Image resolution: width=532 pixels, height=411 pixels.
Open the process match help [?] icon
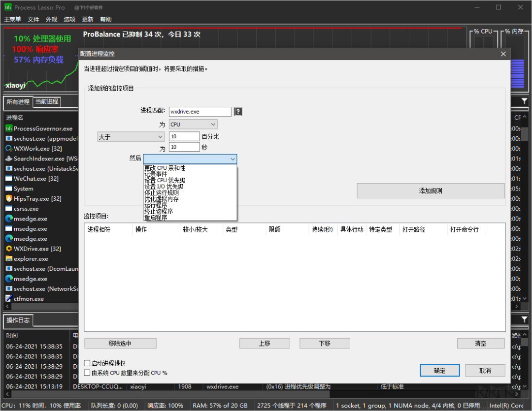pyautogui.click(x=238, y=111)
